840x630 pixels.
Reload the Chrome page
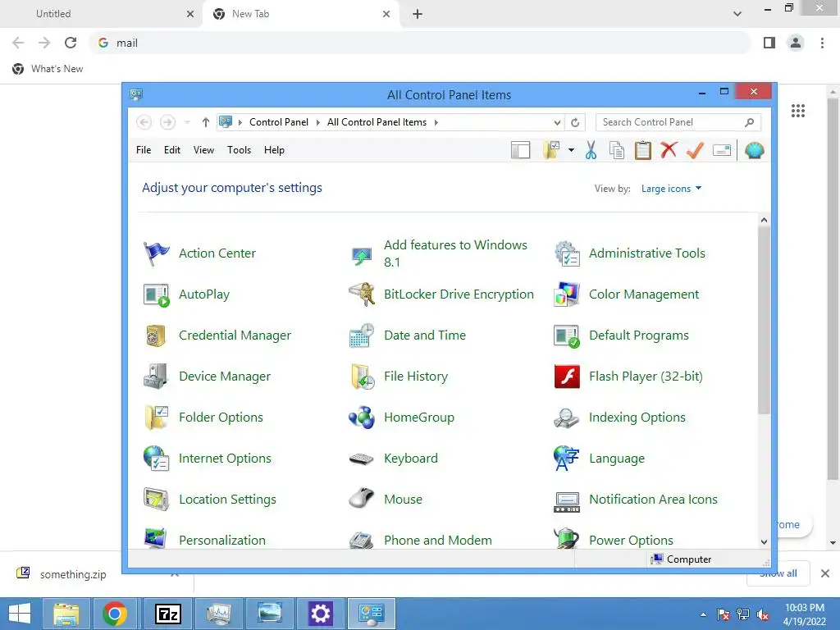point(71,43)
